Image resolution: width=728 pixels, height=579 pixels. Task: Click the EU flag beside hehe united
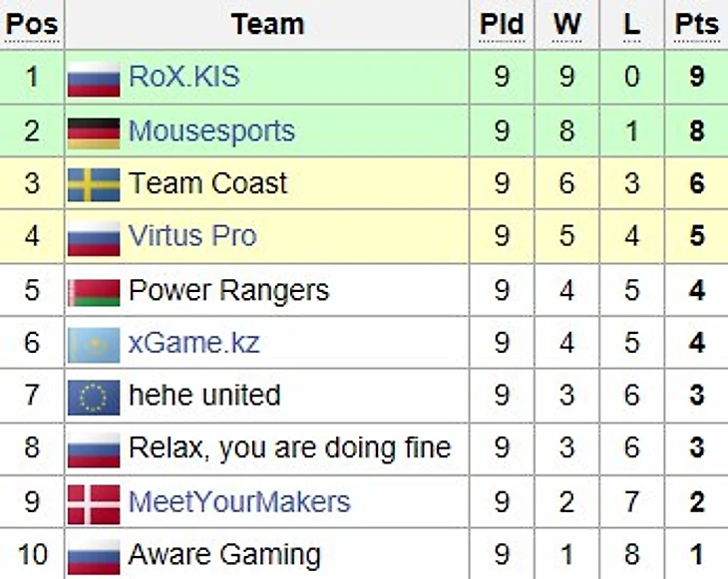tap(94, 398)
